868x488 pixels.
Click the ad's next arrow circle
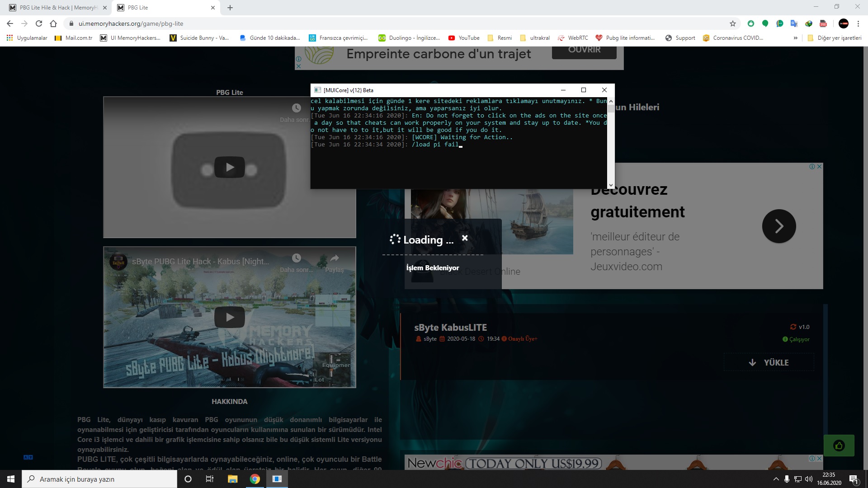point(779,226)
